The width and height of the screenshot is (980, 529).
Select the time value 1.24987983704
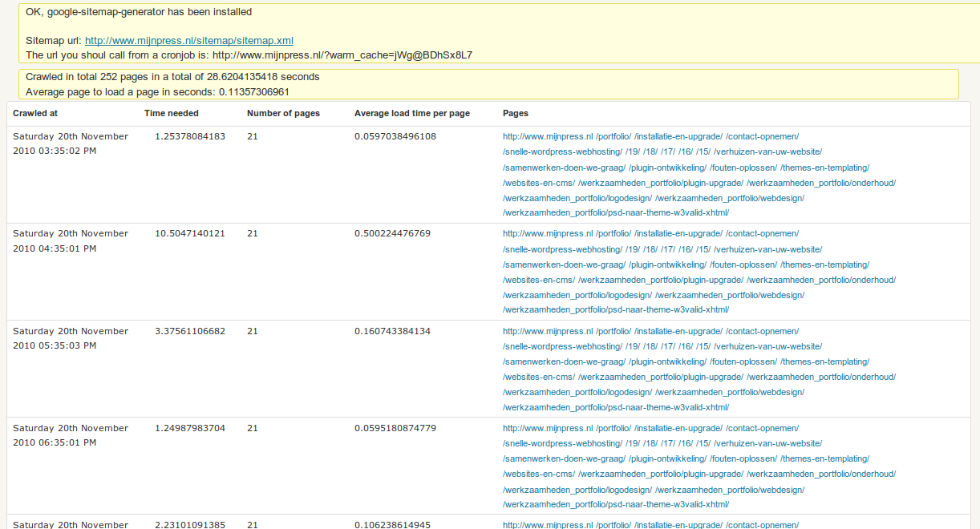[x=190, y=428]
